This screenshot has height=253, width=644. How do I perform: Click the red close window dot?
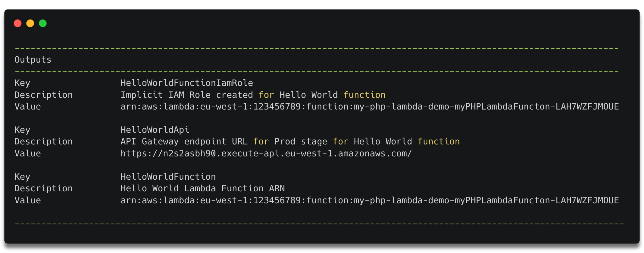pos(18,23)
